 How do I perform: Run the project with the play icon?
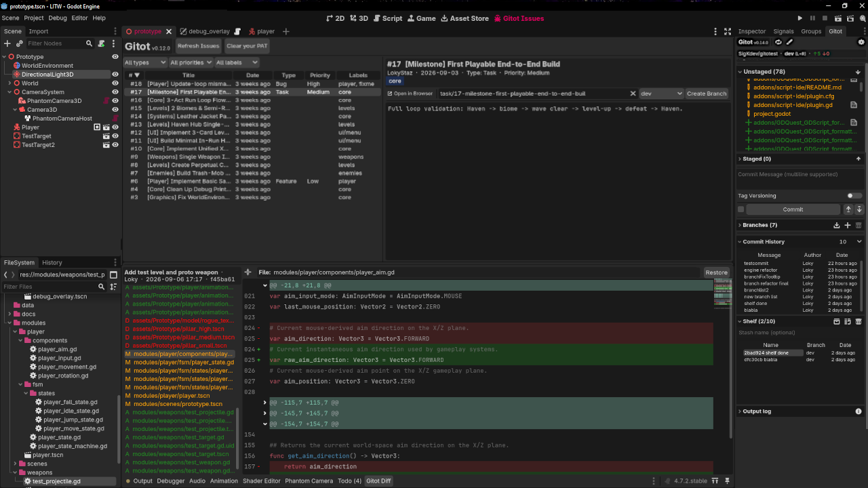[x=800, y=18]
